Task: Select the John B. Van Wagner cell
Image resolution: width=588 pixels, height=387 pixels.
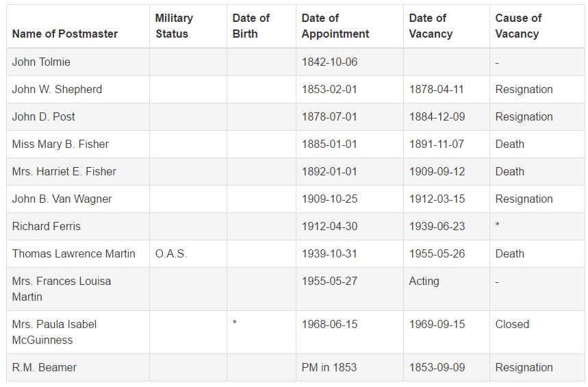Action: click(78, 199)
